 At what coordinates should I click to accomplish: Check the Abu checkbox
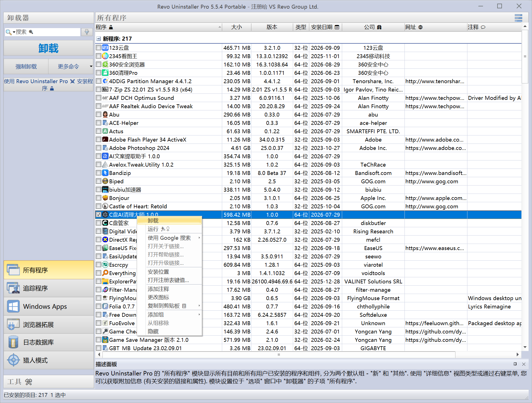pyautogui.click(x=99, y=114)
